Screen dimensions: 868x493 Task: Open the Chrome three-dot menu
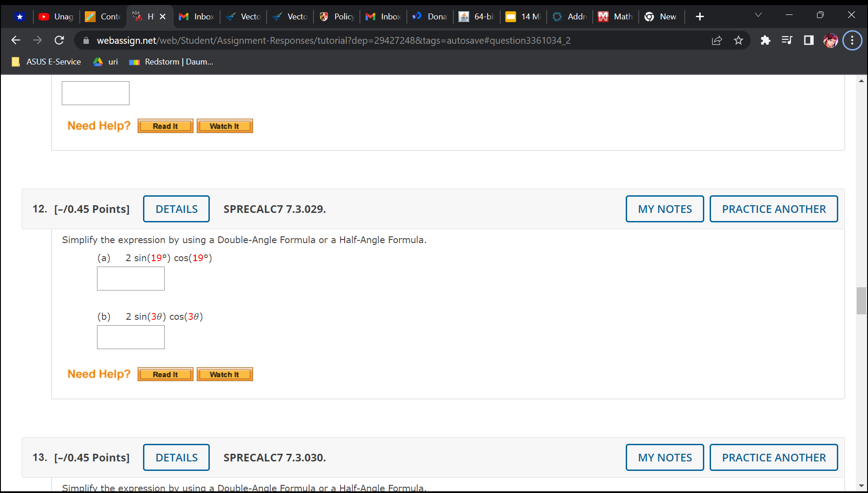(852, 41)
